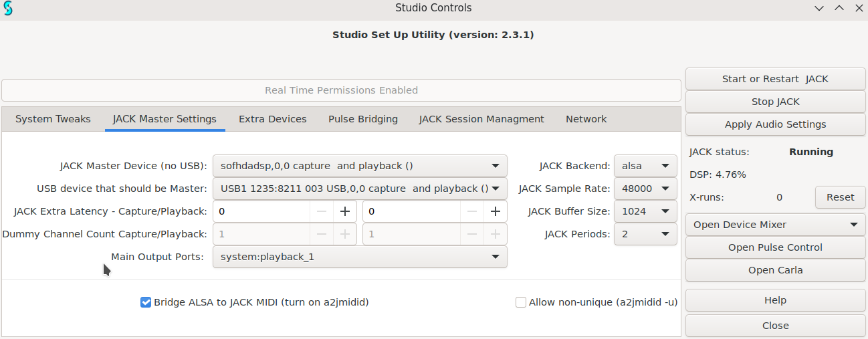Image resolution: width=868 pixels, height=339 pixels.
Task: Open the Device Mixer dropdown menu
Action: click(775, 225)
